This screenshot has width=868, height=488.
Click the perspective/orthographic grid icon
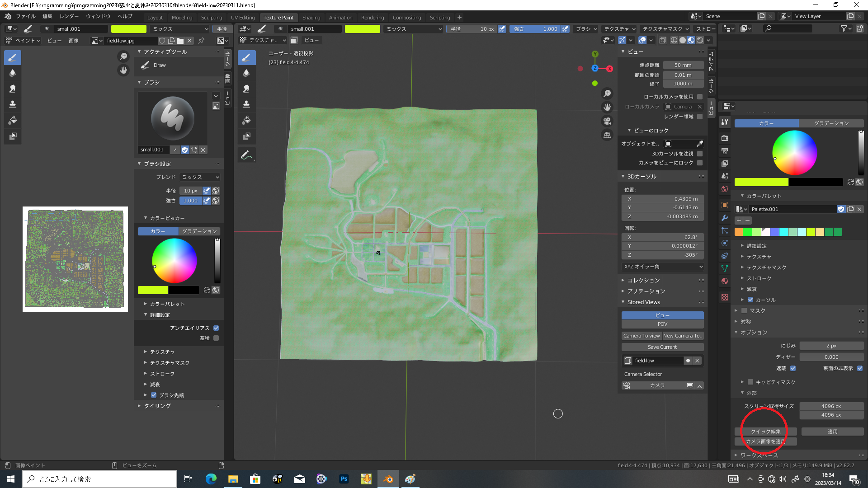607,135
